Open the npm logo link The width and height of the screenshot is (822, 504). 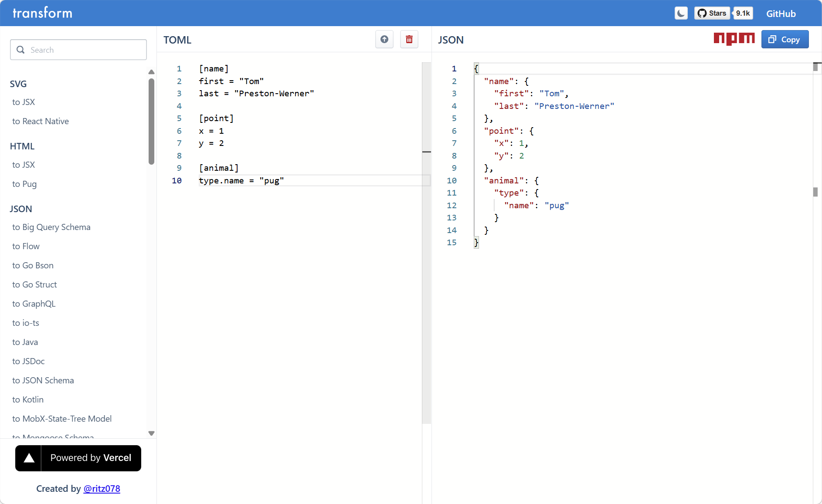734,39
